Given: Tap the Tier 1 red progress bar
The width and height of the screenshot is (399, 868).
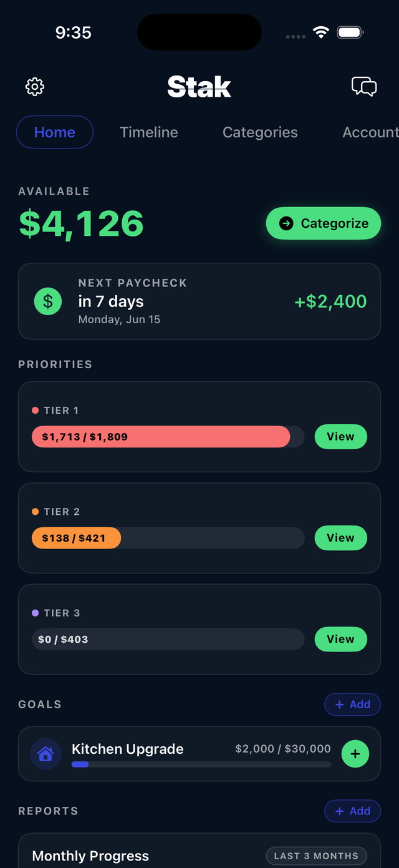Looking at the screenshot, I should point(168,437).
